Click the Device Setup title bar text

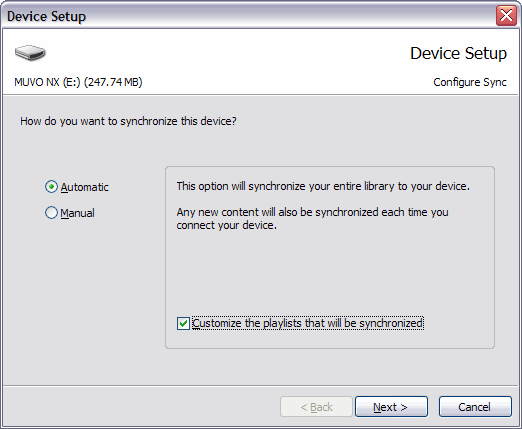pyautogui.click(x=46, y=16)
